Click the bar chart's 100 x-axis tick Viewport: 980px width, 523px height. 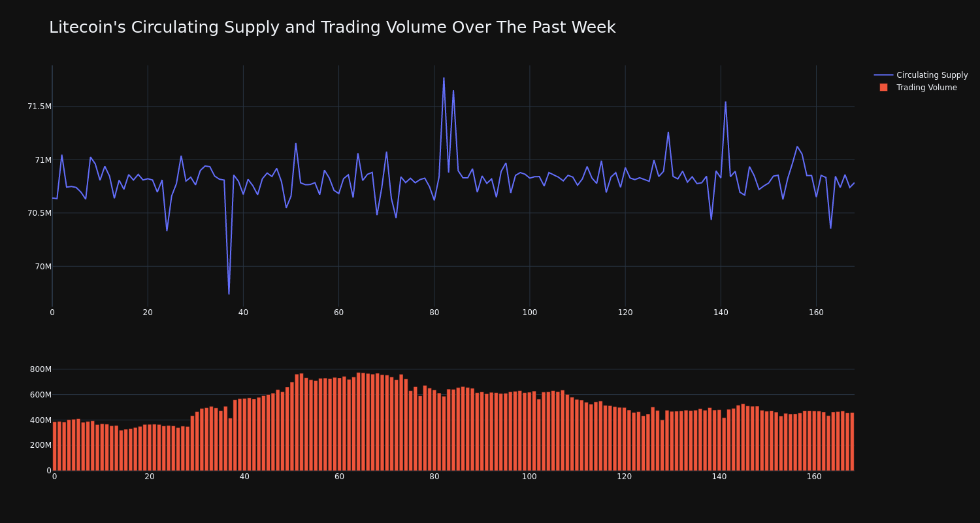(529, 477)
